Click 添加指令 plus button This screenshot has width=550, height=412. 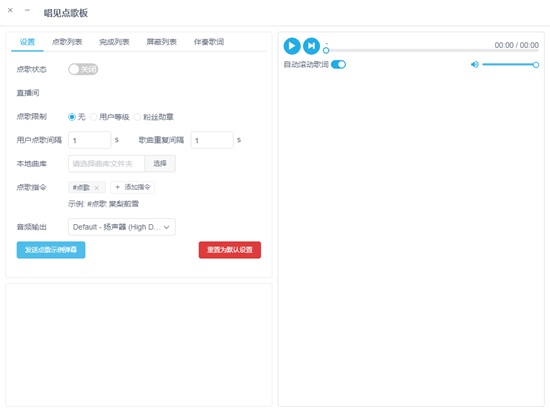pos(133,187)
